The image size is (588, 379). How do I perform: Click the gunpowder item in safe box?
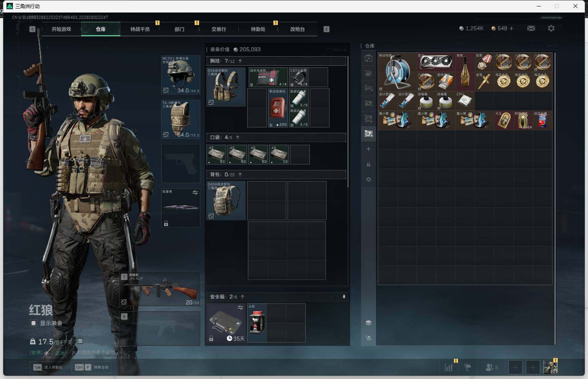257,323
